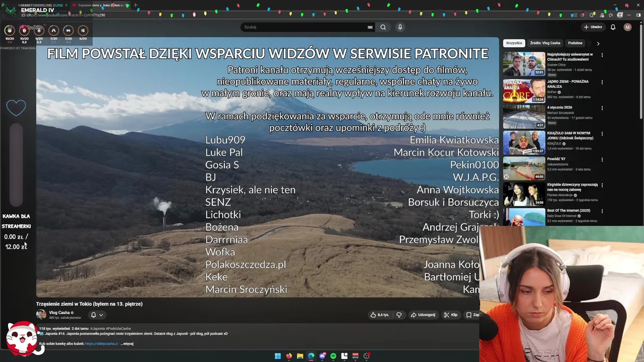Close the first browser tab

point(66,5)
